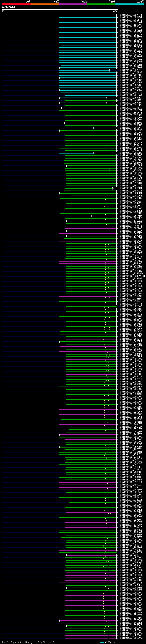Select hit label UniRef100_P34896-3
This screenshot has width=146, height=644.
[x=132, y=276]
